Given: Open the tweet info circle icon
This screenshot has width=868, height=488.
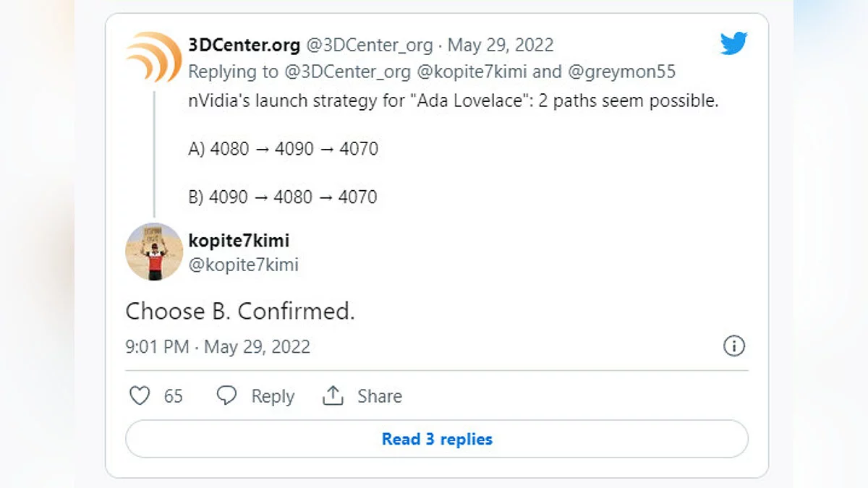Looking at the screenshot, I should 733,346.
